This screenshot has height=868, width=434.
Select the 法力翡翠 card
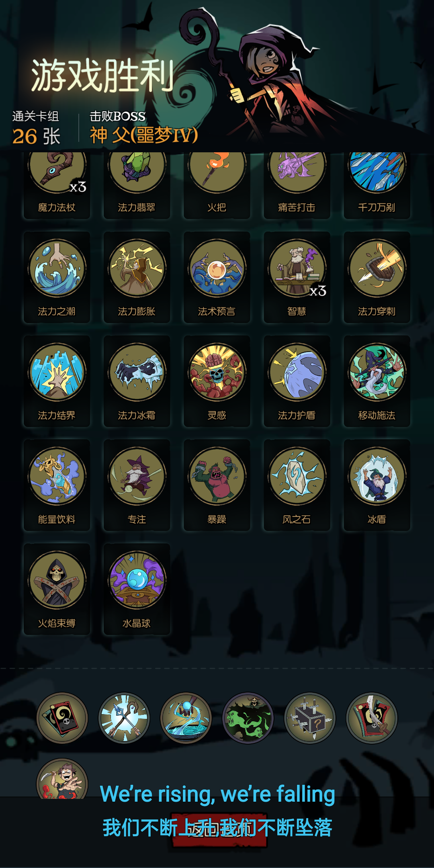coord(137,185)
